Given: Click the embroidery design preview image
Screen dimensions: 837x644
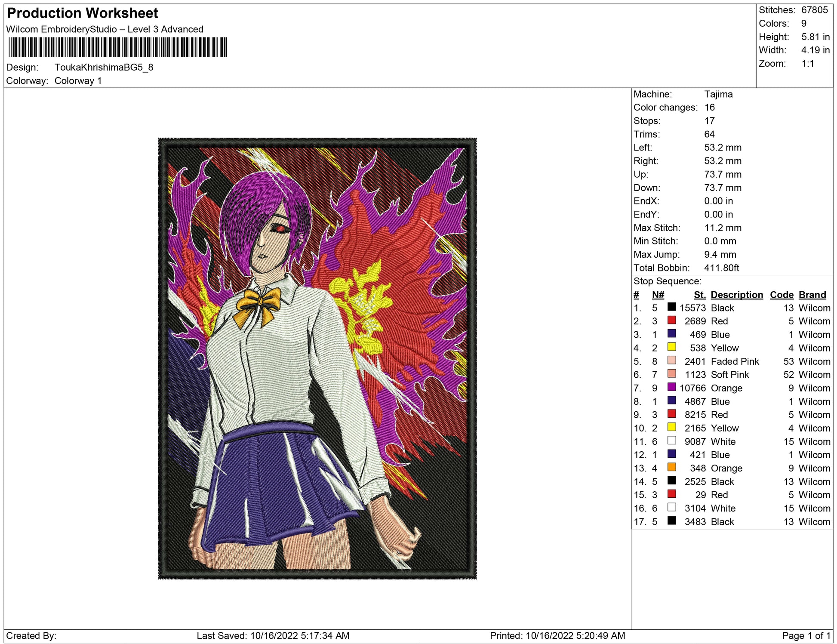Looking at the screenshot, I should click(x=317, y=358).
